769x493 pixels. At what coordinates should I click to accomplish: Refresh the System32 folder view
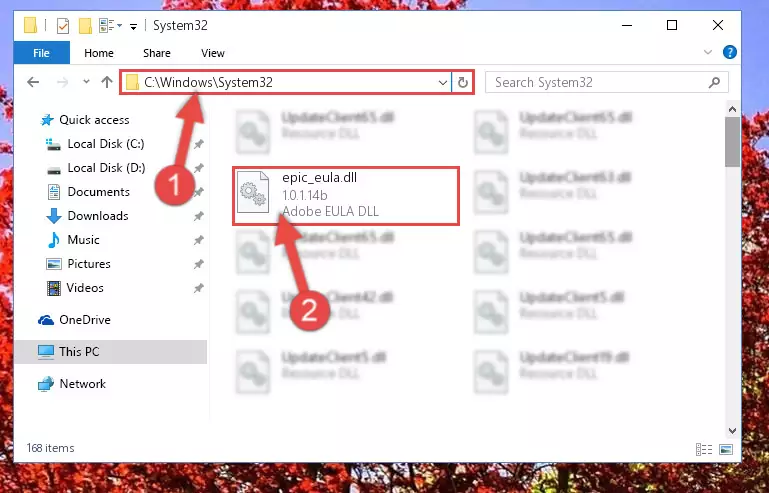pos(462,82)
